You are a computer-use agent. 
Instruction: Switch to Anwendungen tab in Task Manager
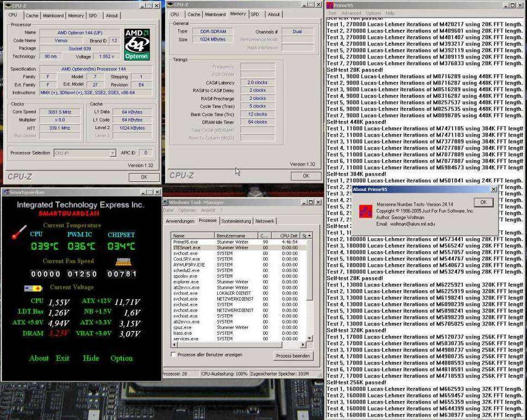(180, 221)
